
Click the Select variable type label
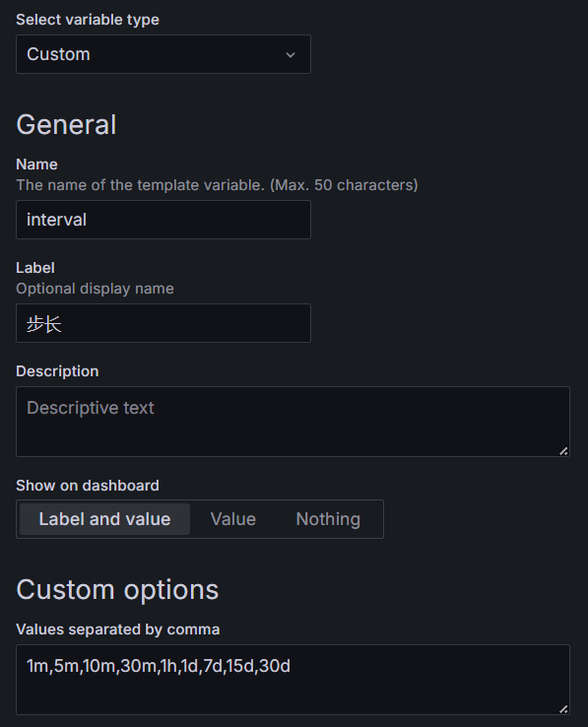(x=88, y=20)
